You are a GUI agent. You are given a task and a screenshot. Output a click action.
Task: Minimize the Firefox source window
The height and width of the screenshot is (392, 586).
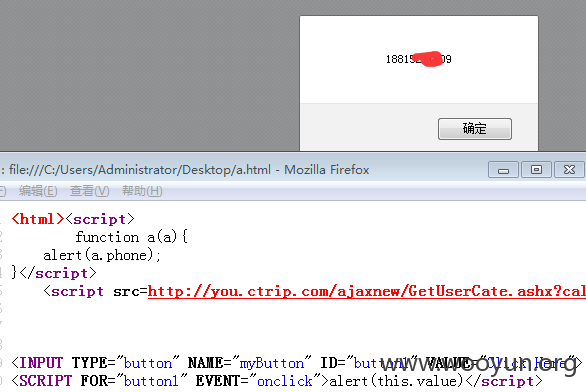click(x=503, y=170)
